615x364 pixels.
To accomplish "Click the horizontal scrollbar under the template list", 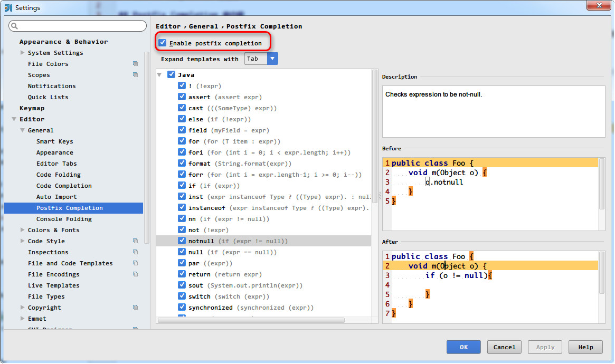I will (x=251, y=320).
